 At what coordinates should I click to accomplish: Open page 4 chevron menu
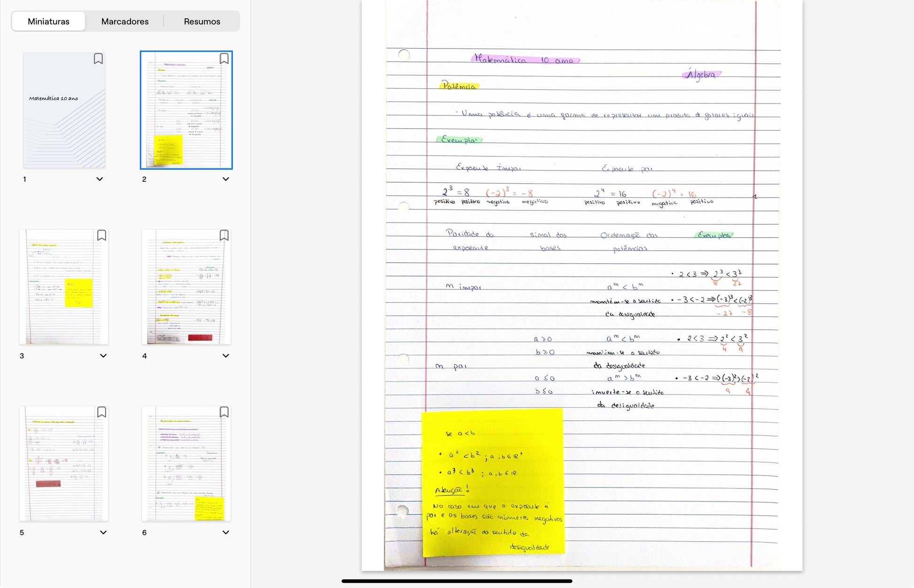tap(225, 356)
